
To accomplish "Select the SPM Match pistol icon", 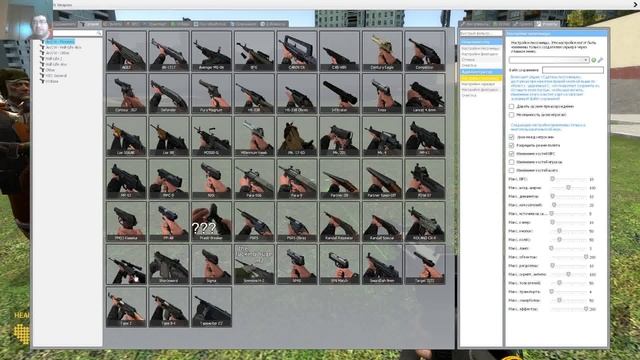I will pyautogui.click(x=340, y=264).
